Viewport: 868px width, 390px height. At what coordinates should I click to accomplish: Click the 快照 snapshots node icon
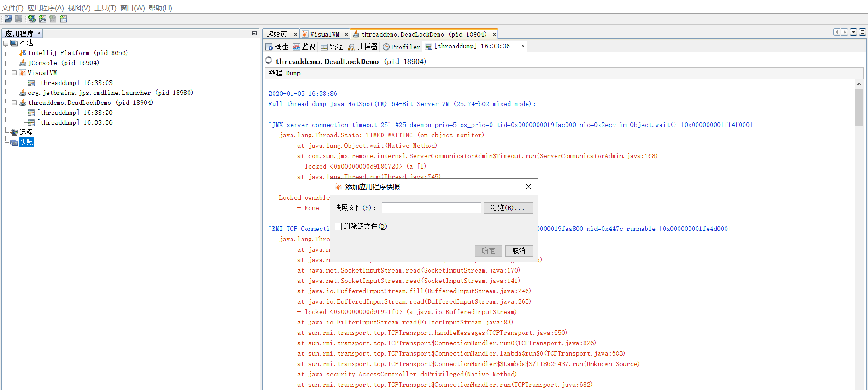(14, 142)
